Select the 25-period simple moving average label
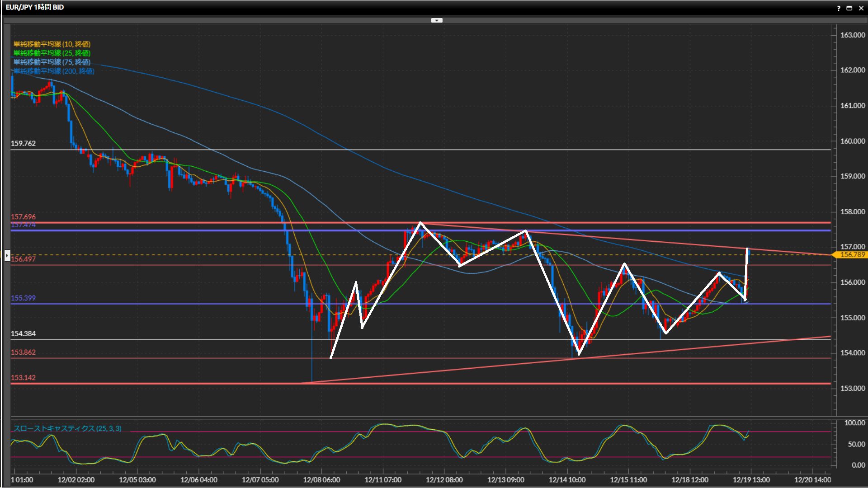 (x=52, y=53)
